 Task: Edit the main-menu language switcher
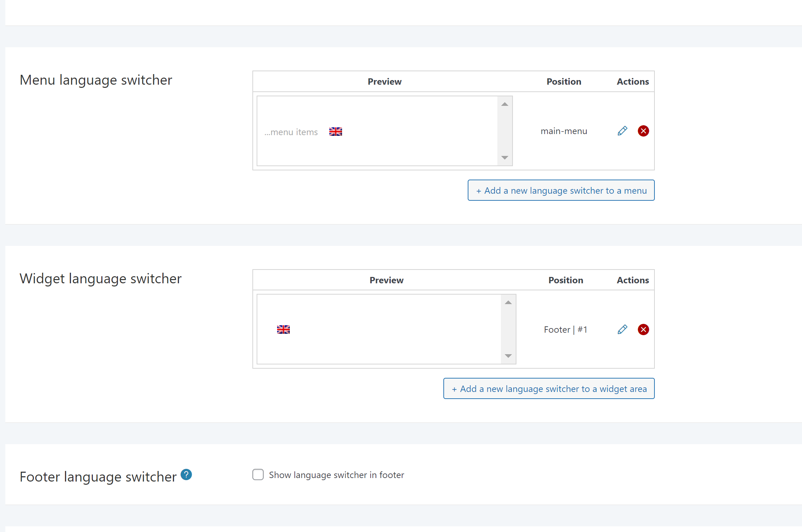pos(622,131)
